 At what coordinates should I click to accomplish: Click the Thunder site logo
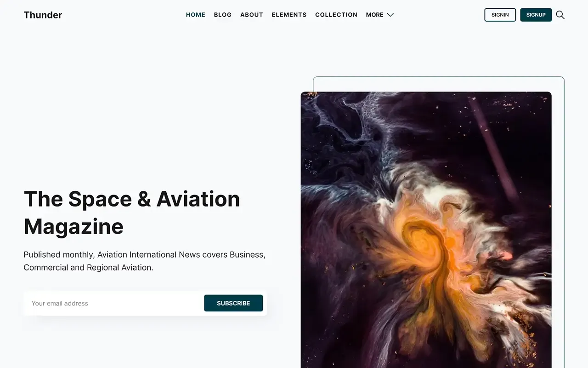click(43, 15)
